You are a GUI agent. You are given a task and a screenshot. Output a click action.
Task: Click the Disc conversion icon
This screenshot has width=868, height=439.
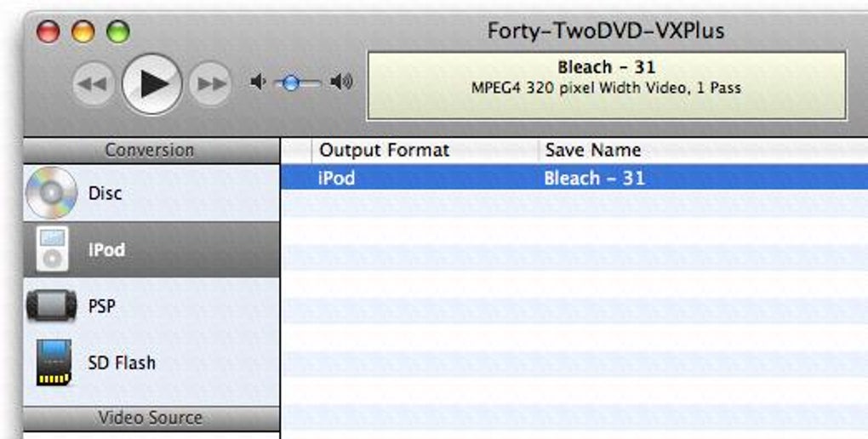(x=51, y=193)
